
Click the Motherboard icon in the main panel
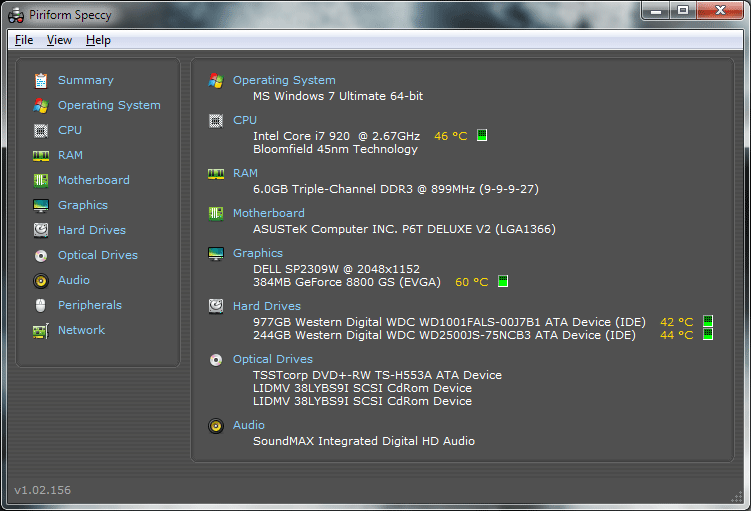216,213
